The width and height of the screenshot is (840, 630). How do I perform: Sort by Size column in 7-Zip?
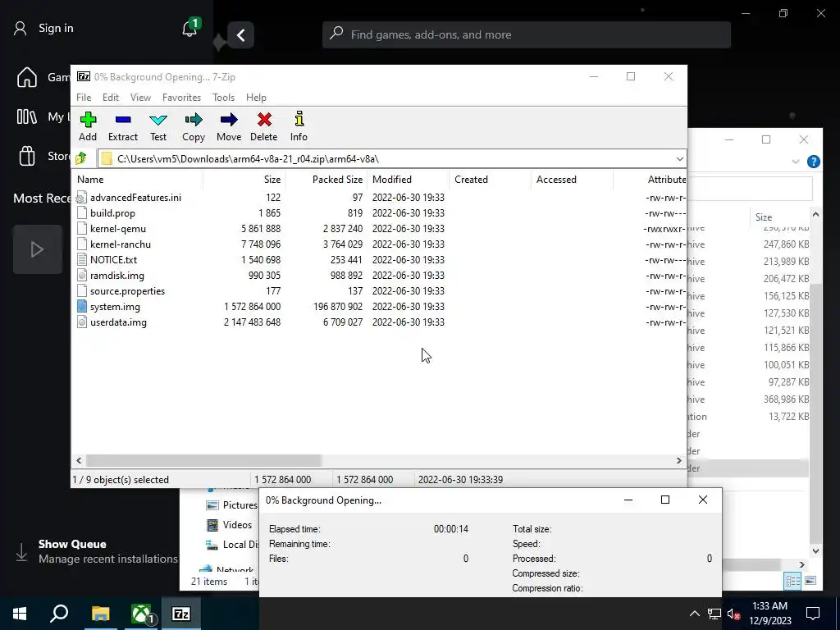244,180
